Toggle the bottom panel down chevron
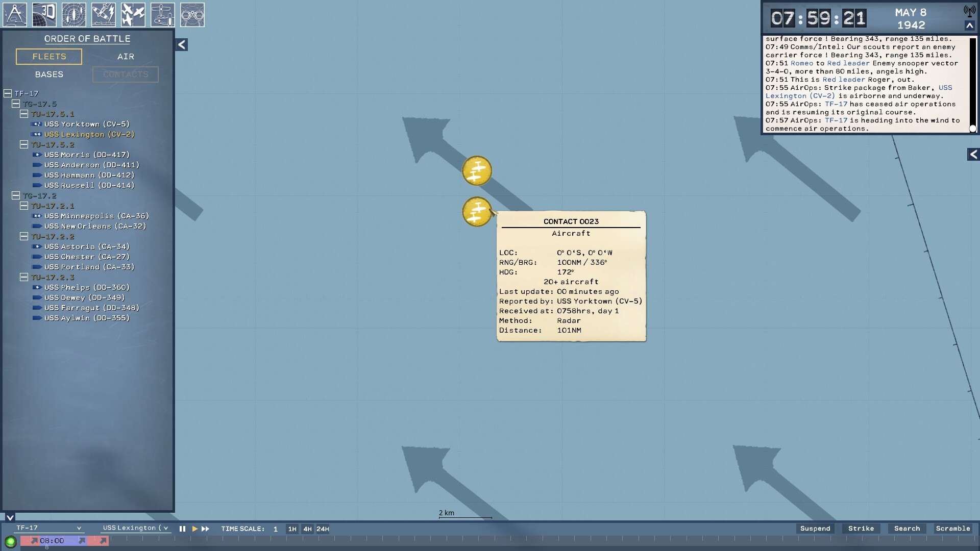The width and height of the screenshot is (980, 551). 10,517
